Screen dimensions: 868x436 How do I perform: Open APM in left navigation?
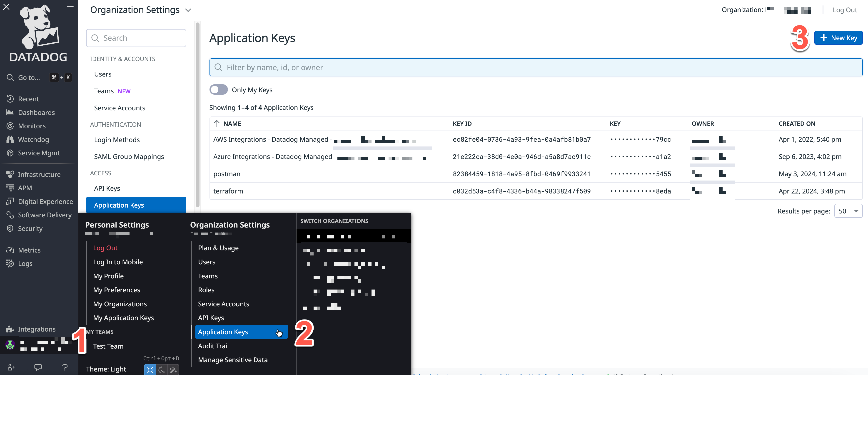point(25,188)
